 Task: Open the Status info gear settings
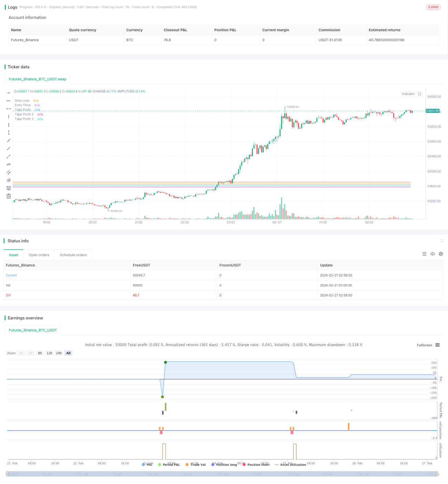click(441, 254)
